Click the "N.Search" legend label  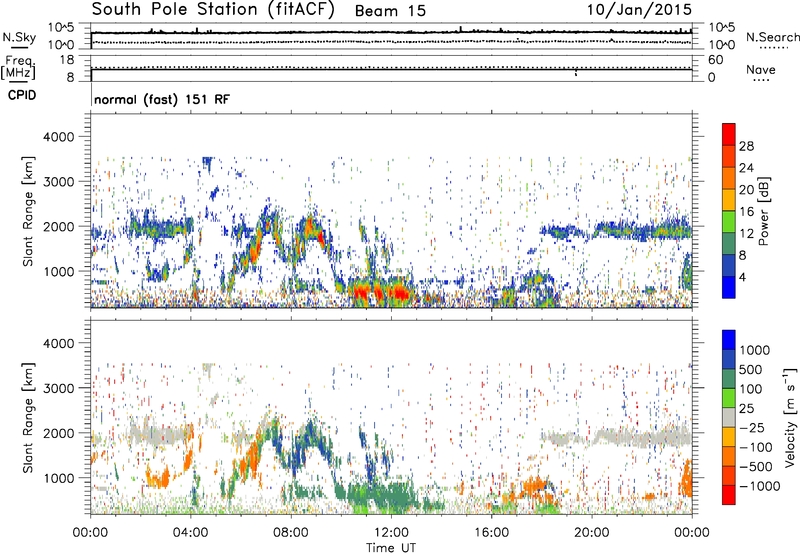pos(772,37)
